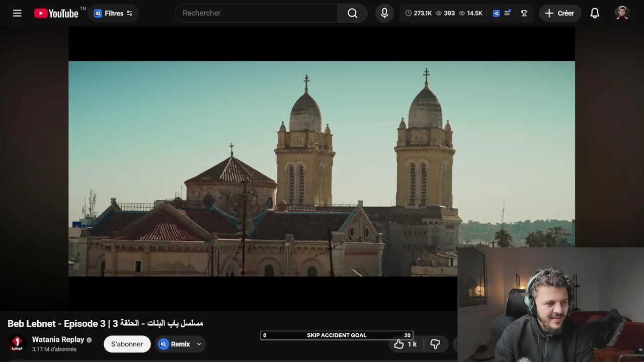Click the video player showing the cathedral

coord(321,168)
